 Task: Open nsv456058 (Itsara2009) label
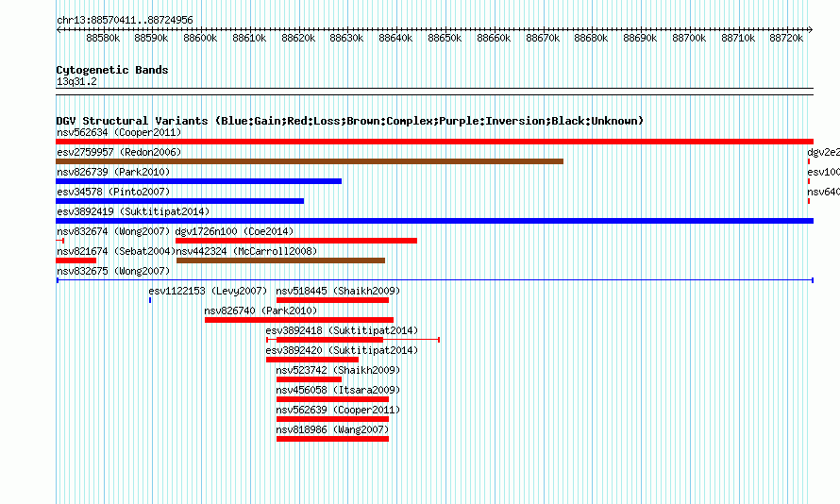338,390
